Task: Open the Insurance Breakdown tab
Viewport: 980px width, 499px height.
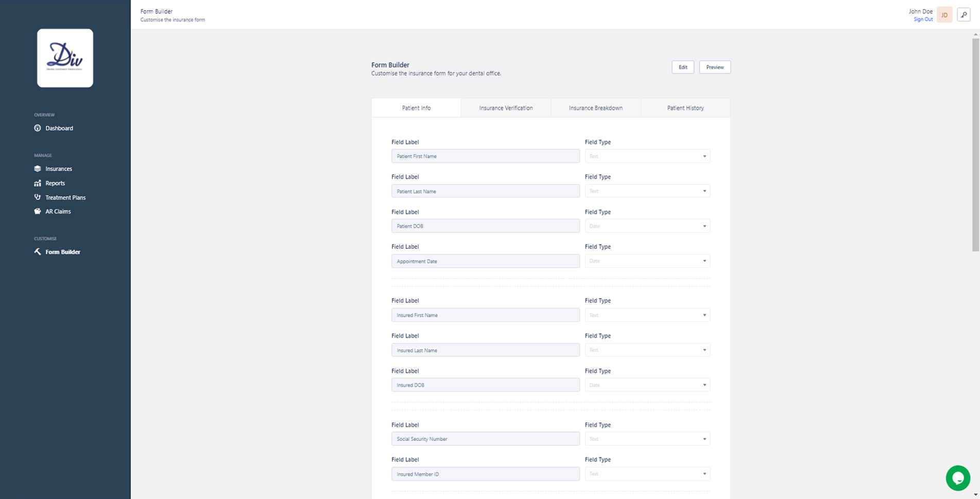Action: [595, 108]
